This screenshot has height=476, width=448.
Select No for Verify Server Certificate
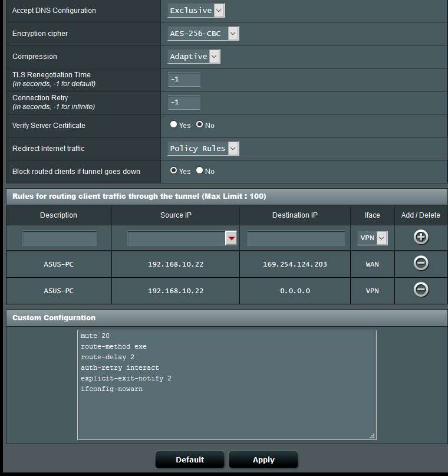[x=199, y=124]
